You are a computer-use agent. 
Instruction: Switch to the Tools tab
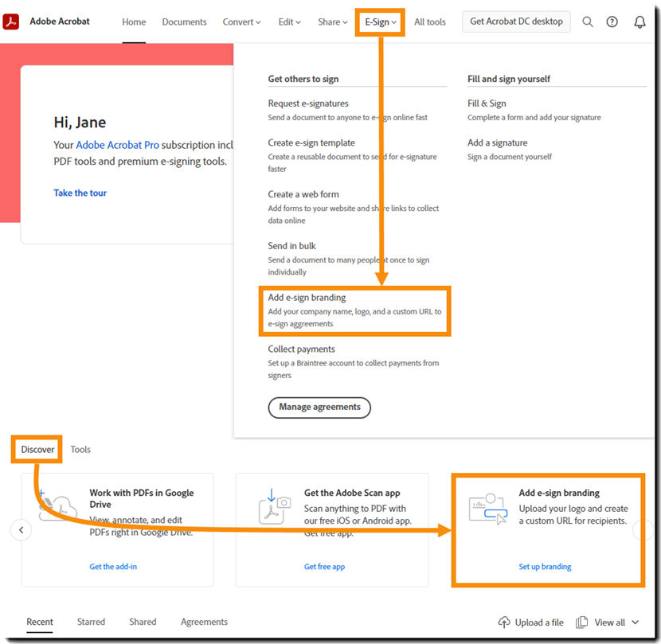tap(80, 449)
